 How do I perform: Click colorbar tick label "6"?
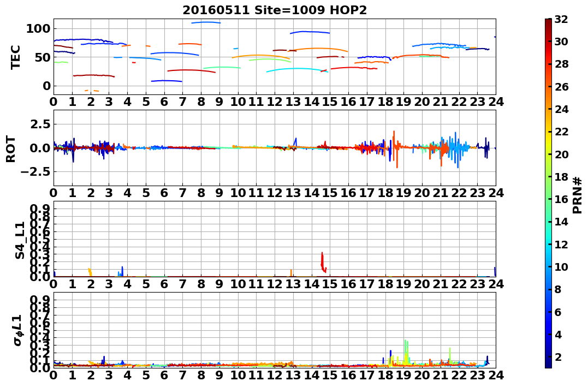[x=558, y=312]
